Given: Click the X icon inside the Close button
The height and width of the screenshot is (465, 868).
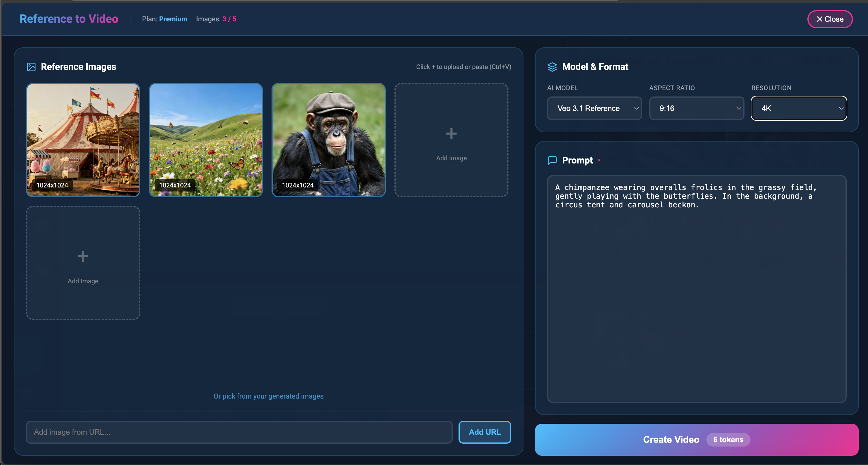Looking at the screenshot, I should 820,19.
